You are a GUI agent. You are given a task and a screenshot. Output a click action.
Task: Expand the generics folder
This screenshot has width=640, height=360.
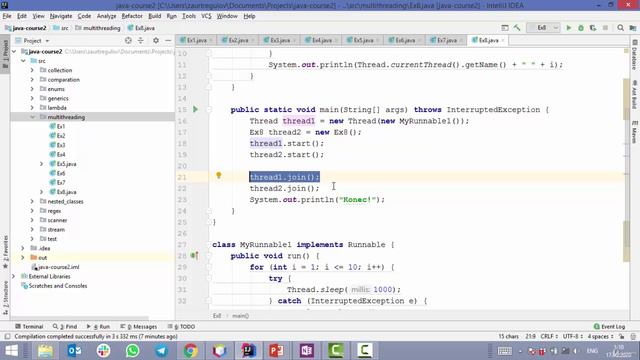click(32, 98)
